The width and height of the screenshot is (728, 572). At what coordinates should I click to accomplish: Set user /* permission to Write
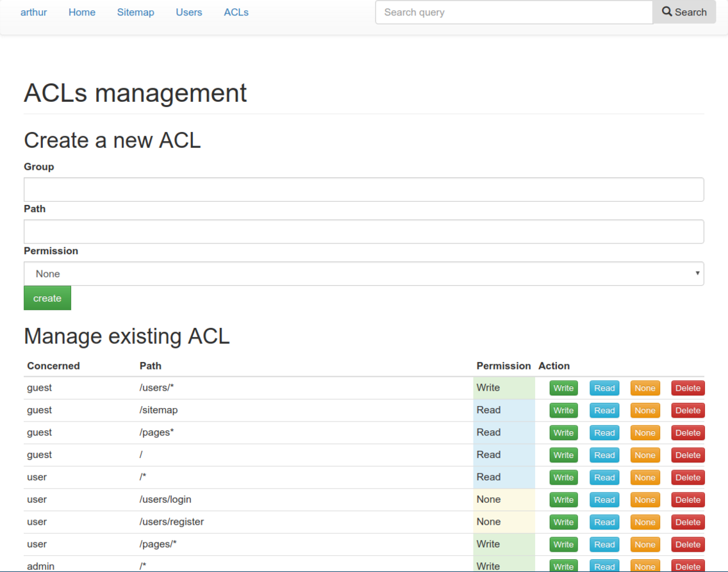pos(564,477)
